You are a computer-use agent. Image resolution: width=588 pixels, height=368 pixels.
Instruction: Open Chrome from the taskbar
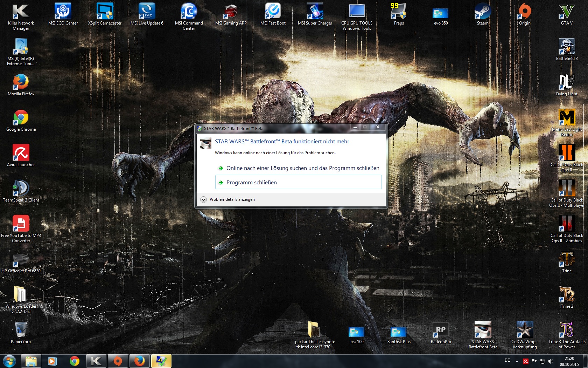(74, 361)
